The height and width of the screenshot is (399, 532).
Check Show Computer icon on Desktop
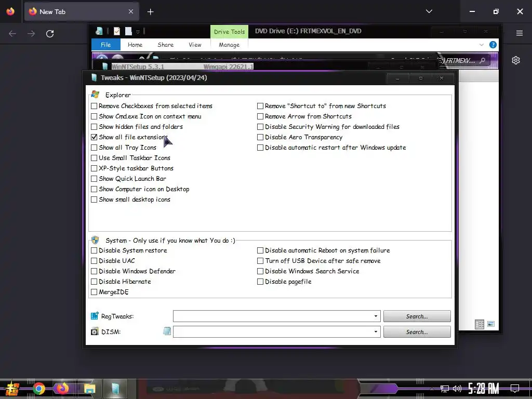pyautogui.click(x=94, y=189)
